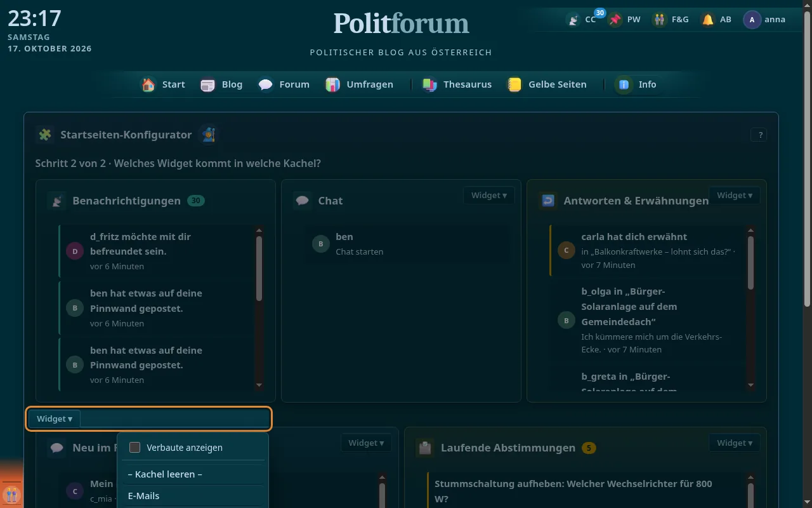Open the Info navigation item
This screenshot has width=812, height=508.
(636, 84)
